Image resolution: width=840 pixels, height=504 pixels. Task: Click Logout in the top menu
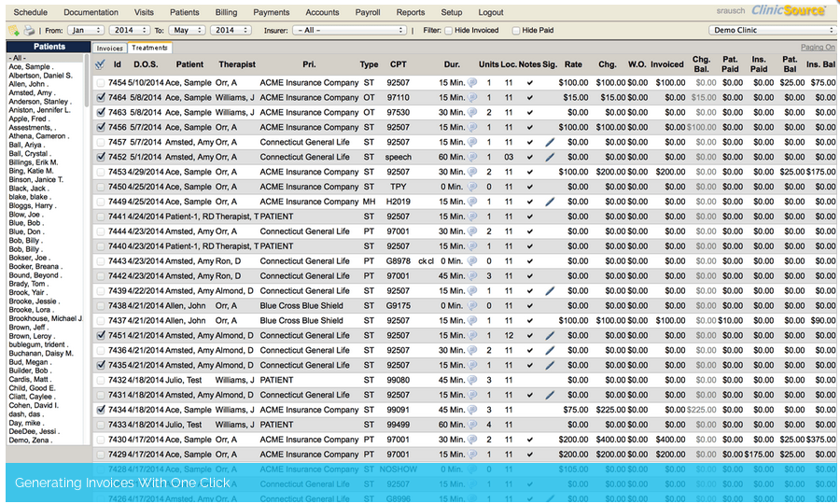[491, 12]
